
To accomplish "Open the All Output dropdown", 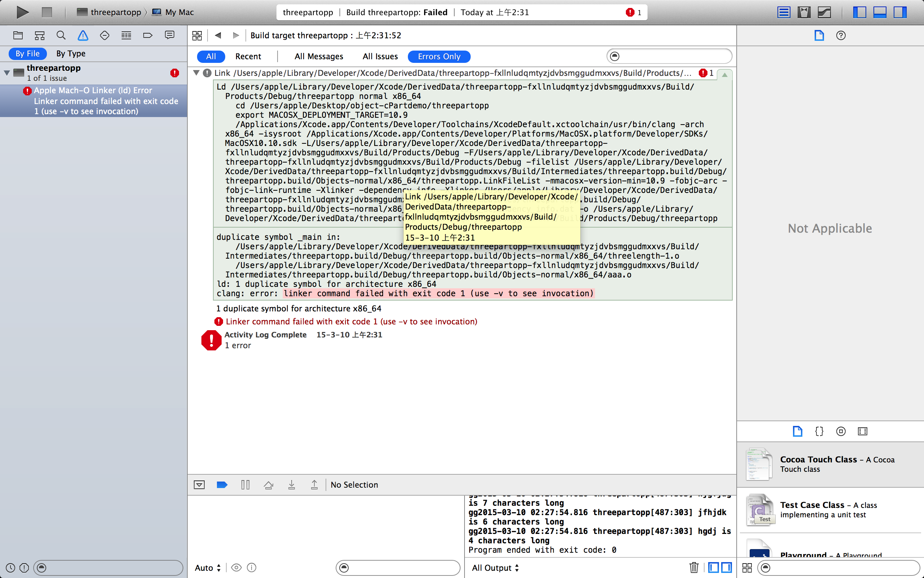I will click(x=495, y=568).
